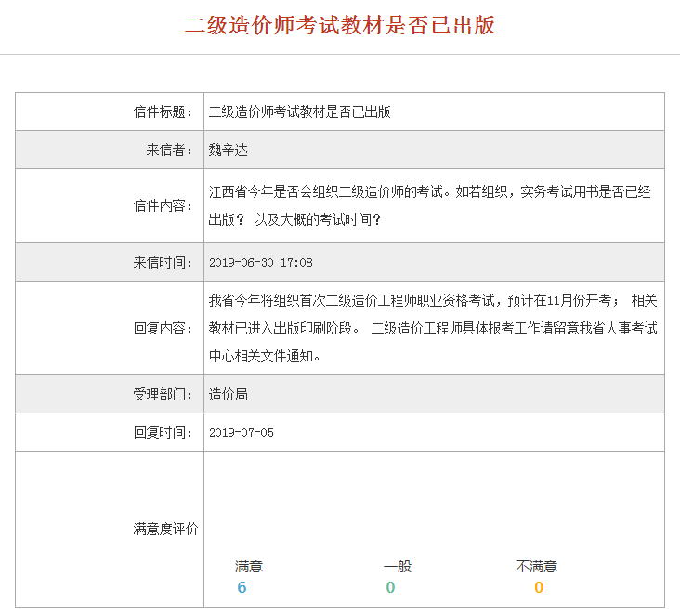The width and height of the screenshot is (680, 616).
Task: Click the red page title heading
Action: (340, 25)
